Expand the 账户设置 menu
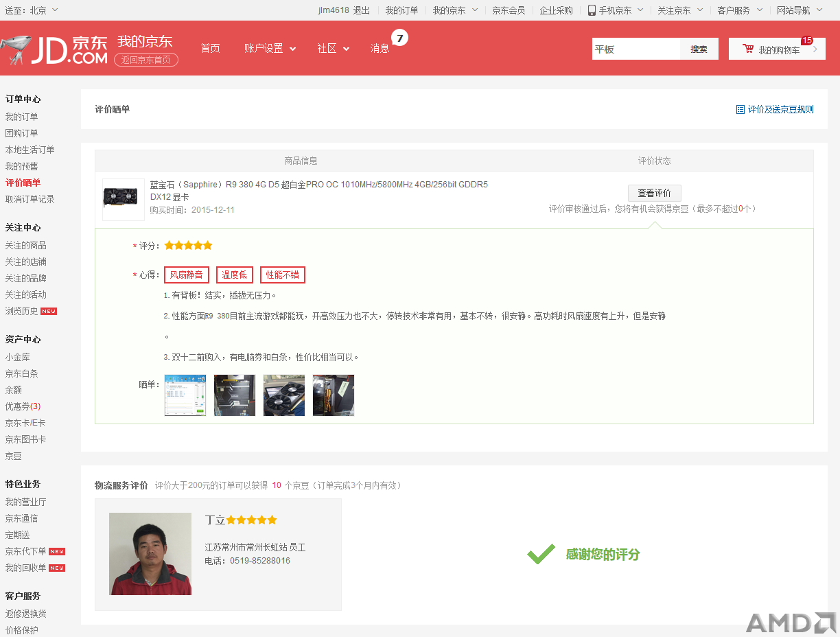 point(270,48)
